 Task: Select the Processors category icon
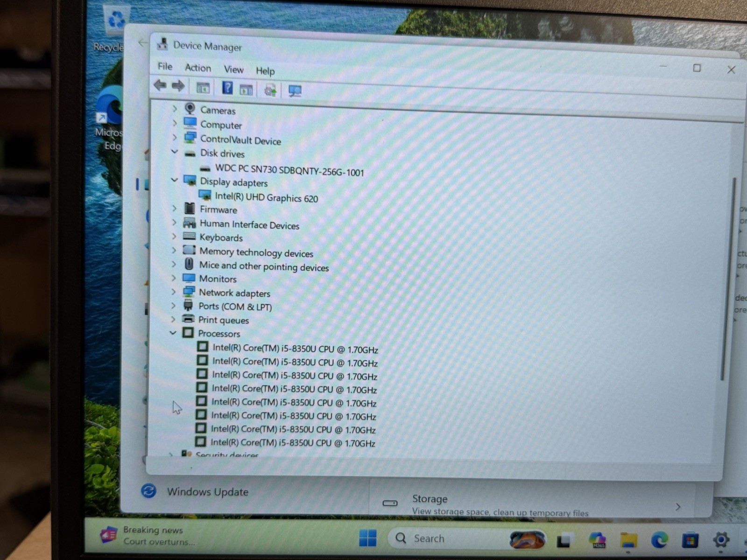pos(188,333)
